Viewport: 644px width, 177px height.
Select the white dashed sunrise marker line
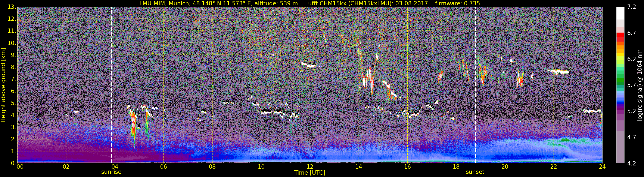112,85
